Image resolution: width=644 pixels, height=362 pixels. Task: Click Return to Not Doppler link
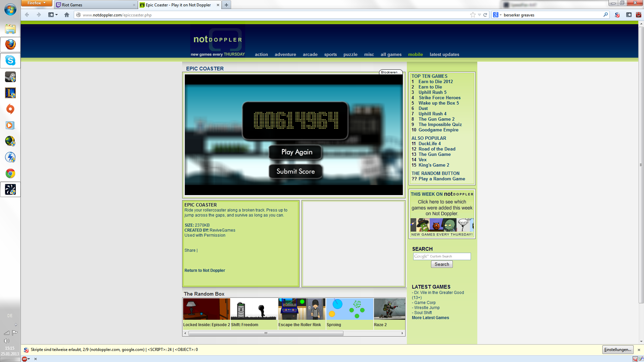click(x=205, y=270)
